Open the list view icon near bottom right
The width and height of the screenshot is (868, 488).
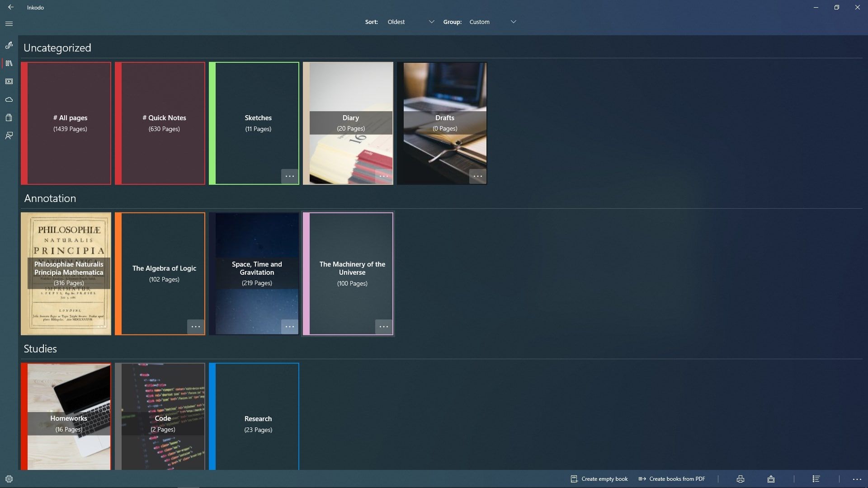(816, 479)
